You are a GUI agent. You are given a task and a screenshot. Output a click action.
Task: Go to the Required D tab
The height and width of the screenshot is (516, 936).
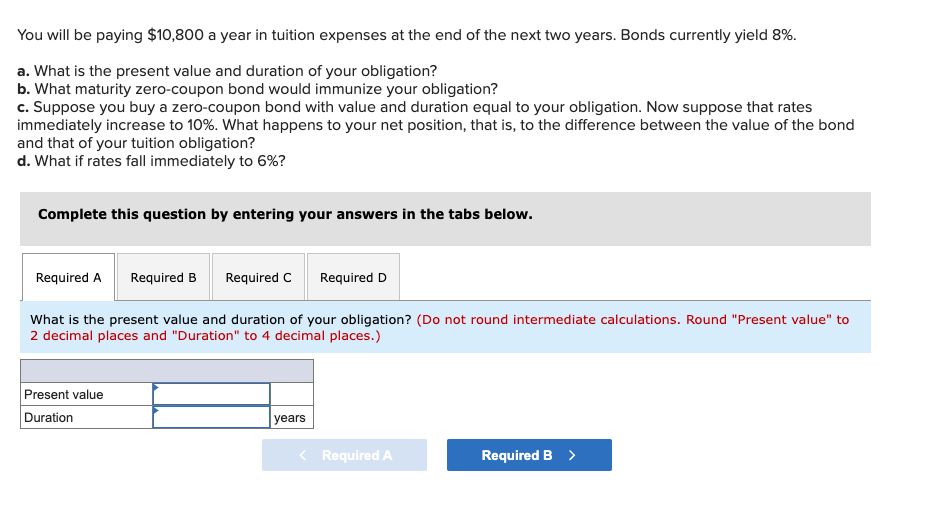point(353,278)
